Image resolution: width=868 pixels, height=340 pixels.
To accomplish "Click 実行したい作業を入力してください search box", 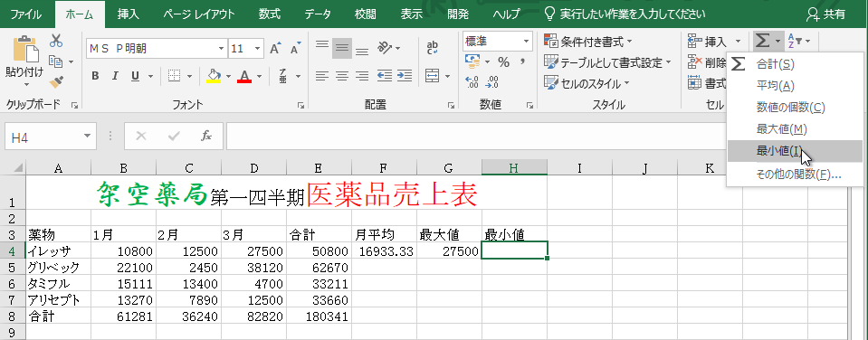I will 625,14.
